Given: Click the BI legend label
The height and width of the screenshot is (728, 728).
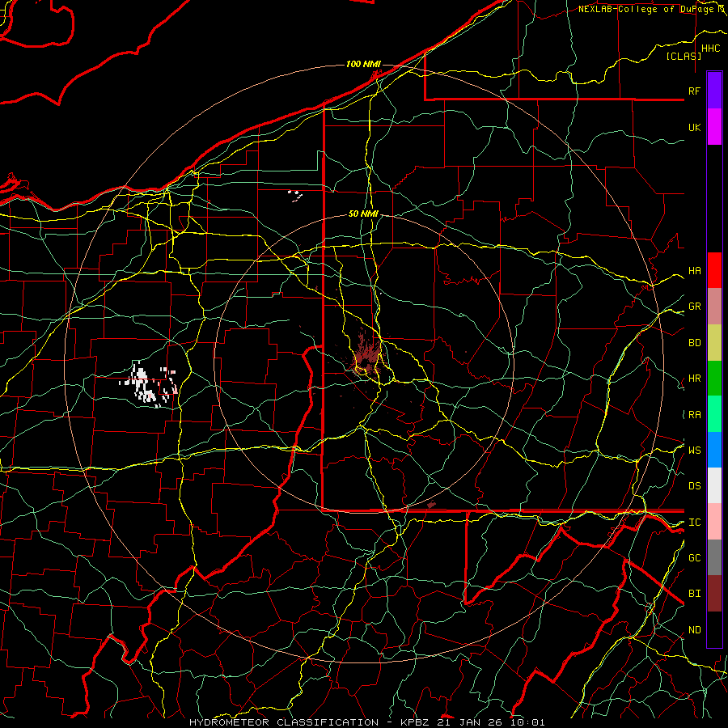Looking at the screenshot, I should pyautogui.click(x=694, y=594).
